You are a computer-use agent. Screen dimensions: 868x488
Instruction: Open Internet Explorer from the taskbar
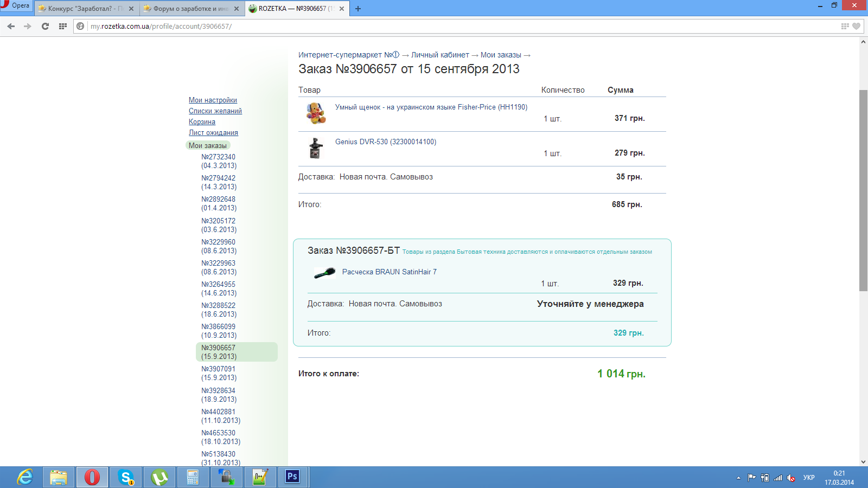pos(25,477)
